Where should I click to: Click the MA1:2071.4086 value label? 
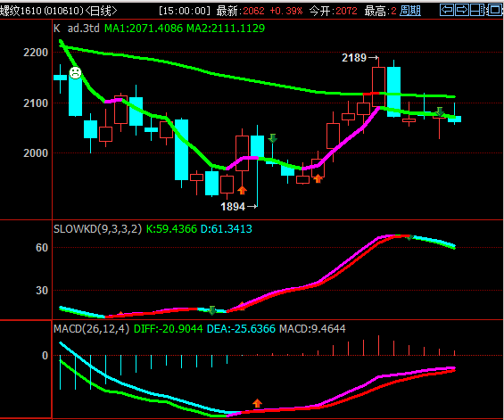tap(144, 29)
